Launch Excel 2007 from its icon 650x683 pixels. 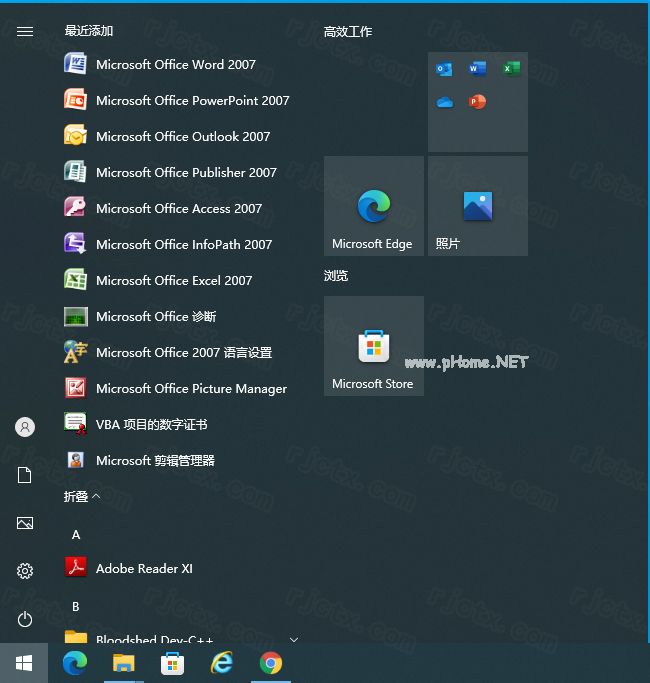click(75, 280)
